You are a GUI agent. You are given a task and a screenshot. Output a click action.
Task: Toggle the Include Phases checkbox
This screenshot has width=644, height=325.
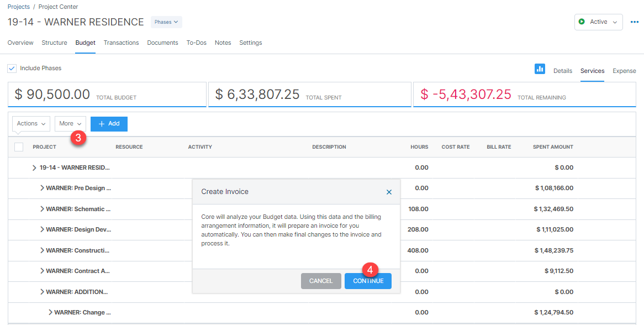(x=12, y=68)
